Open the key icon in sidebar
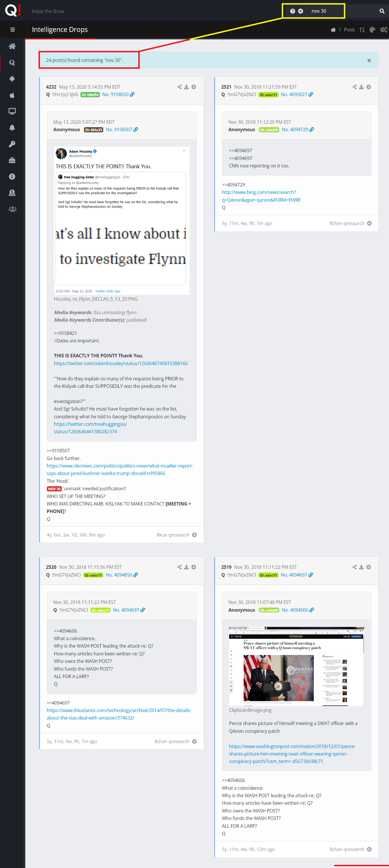 (x=12, y=144)
